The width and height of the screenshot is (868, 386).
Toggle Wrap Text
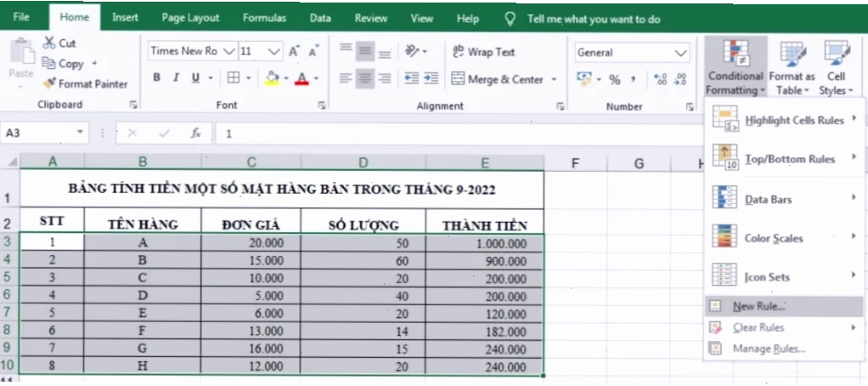pyautogui.click(x=484, y=52)
